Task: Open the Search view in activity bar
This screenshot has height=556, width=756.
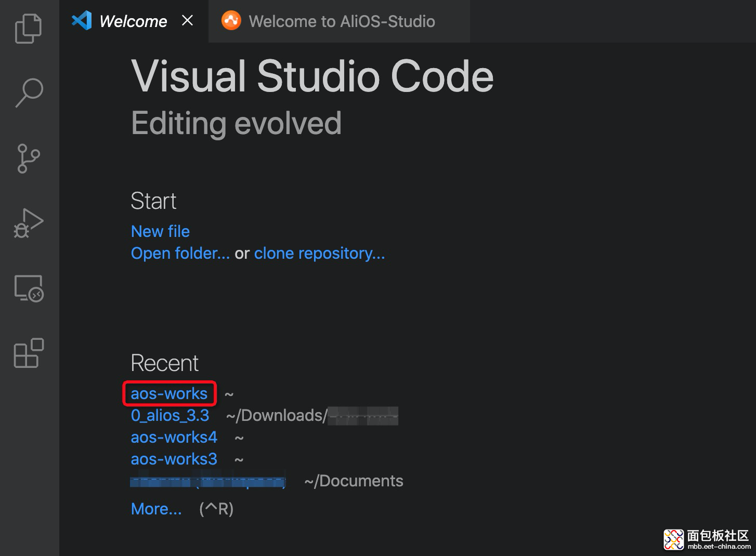Action: [29, 92]
